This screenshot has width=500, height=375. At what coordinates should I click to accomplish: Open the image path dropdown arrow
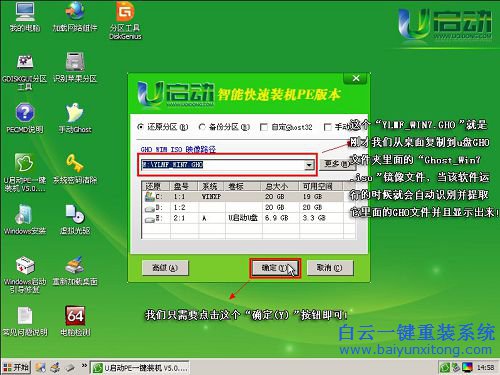pos(309,165)
